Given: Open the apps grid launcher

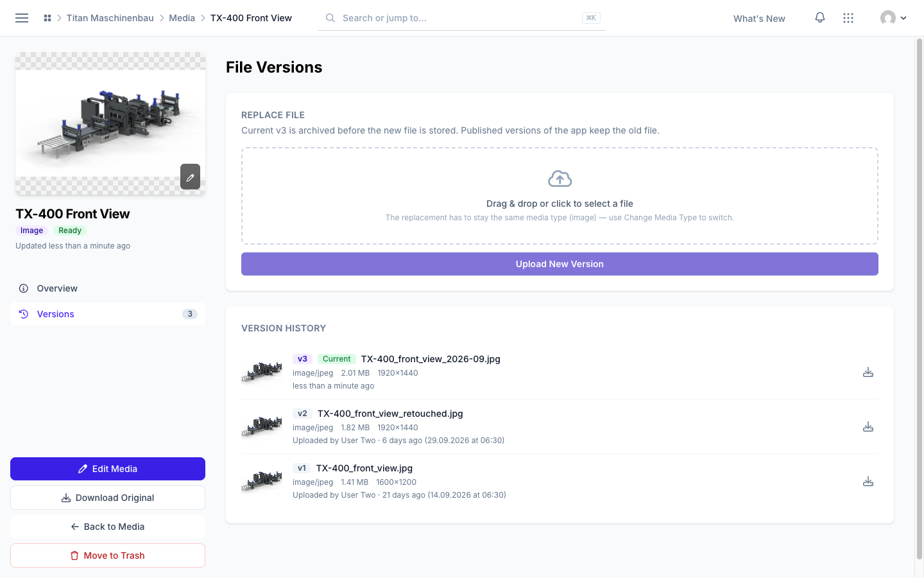Looking at the screenshot, I should (x=848, y=18).
